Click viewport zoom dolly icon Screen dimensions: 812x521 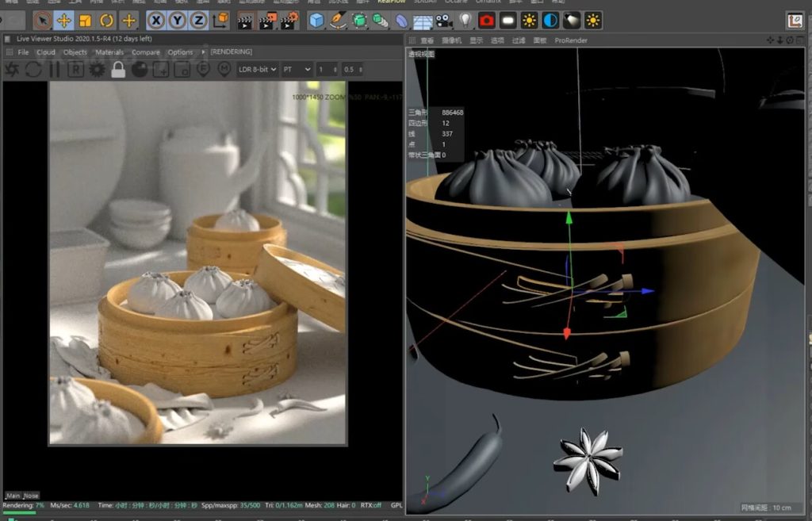coord(780,40)
